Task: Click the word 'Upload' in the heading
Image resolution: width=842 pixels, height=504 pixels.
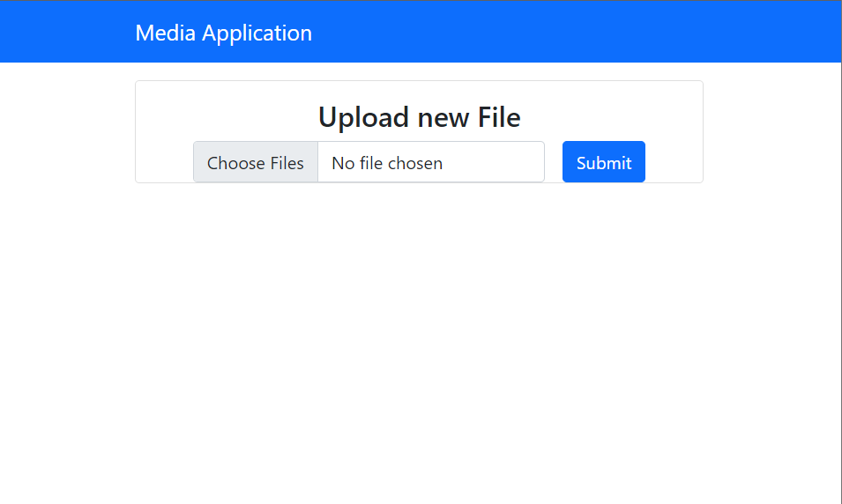Action: pyautogui.click(x=363, y=117)
